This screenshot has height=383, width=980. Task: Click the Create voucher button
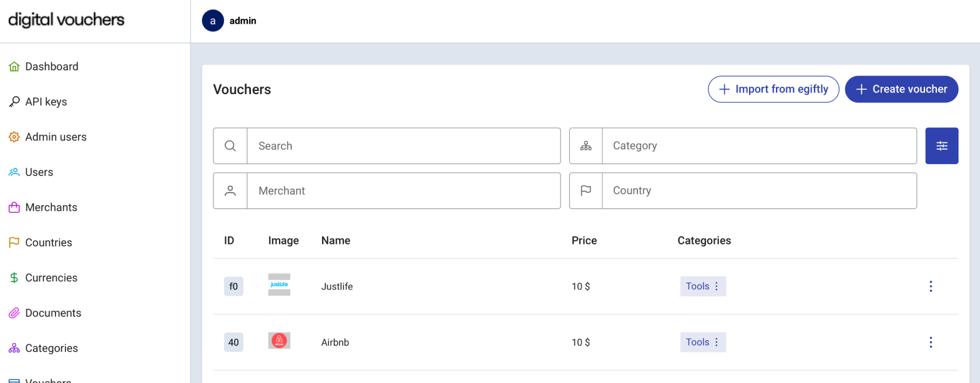pos(901,89)
